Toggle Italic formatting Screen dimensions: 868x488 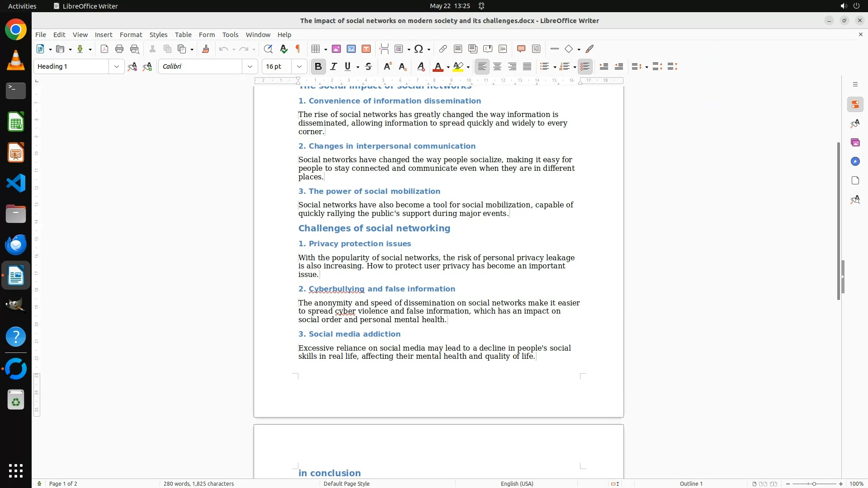tap(334, 67)
